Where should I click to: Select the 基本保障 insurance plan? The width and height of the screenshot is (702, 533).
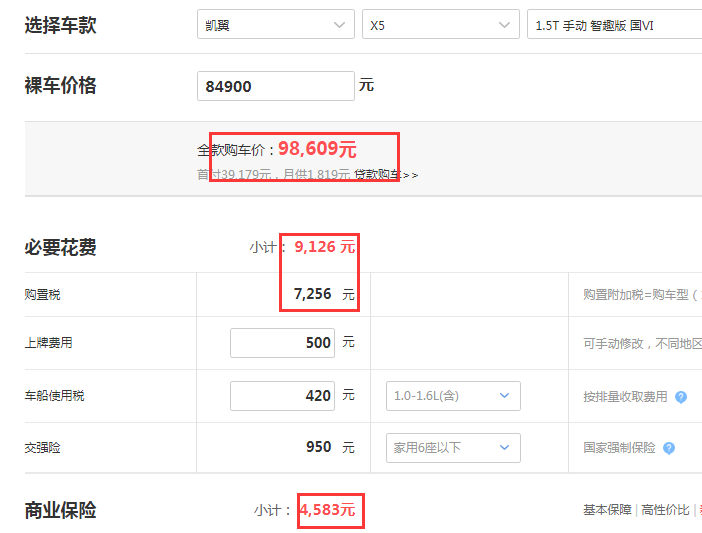pos(607,510)
